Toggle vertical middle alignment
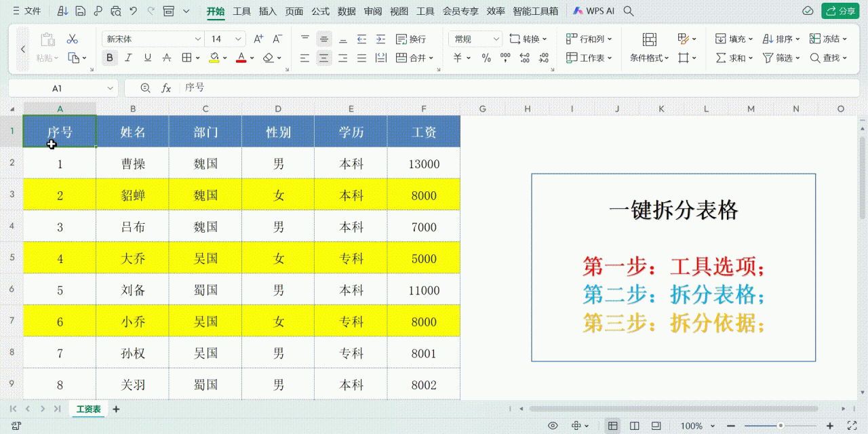 (324, 39)
